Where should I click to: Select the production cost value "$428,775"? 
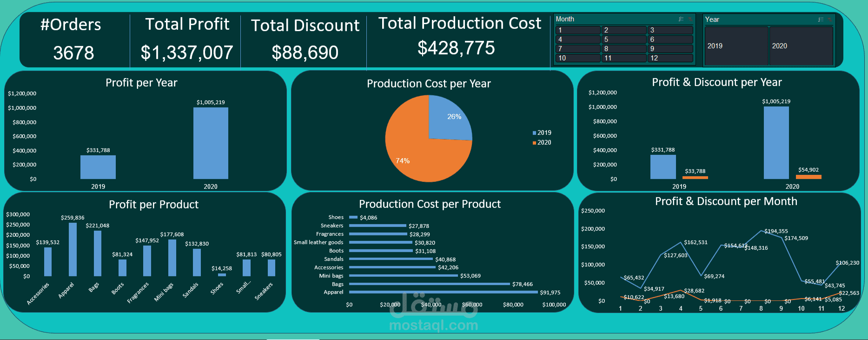(456, 48)
